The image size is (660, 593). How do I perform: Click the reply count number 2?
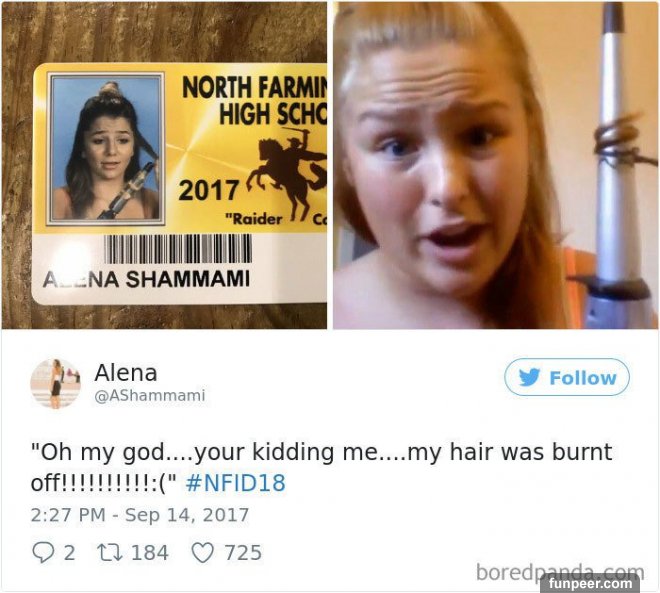pos(69,552)
